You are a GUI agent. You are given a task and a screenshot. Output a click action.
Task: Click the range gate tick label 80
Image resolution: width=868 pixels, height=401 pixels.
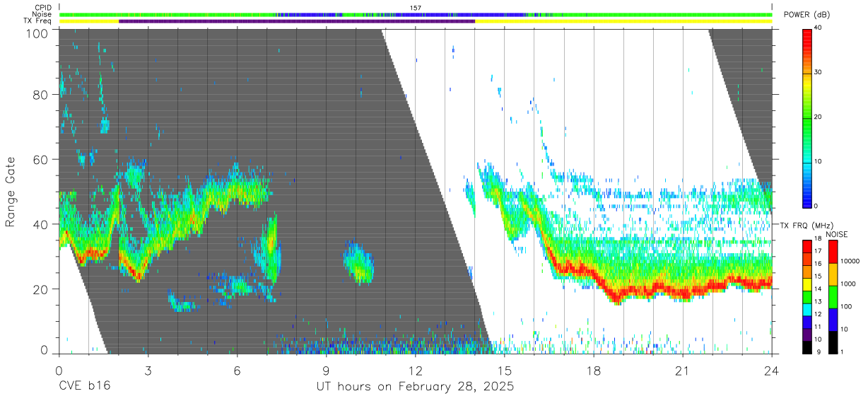(42, 95)
